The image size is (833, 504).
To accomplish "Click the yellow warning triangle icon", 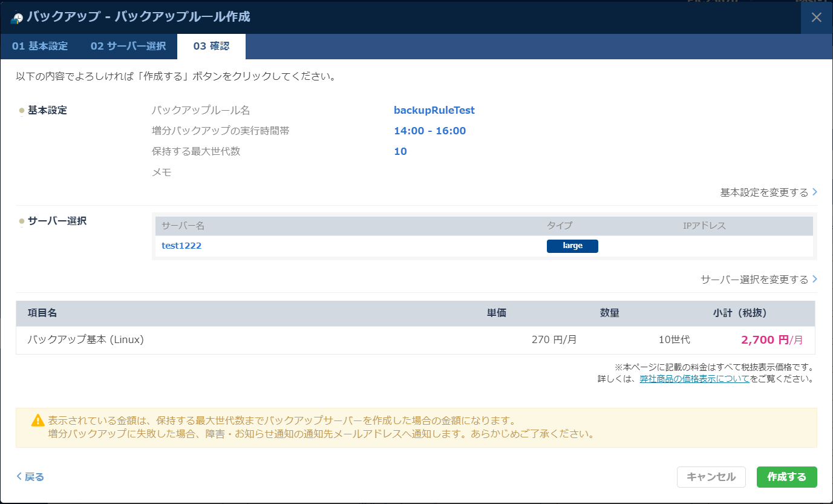I will (x=38, y=420).
